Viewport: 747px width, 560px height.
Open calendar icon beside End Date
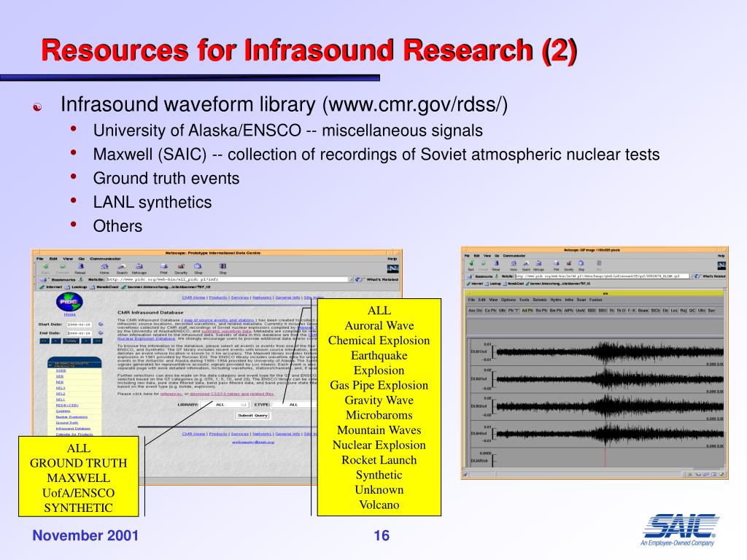(101, 332)
